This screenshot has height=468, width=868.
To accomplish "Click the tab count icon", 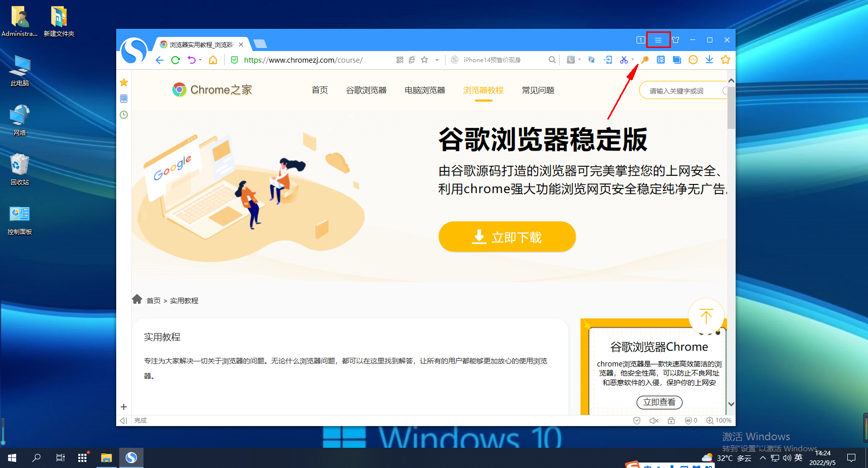I will tap(641, 40).
